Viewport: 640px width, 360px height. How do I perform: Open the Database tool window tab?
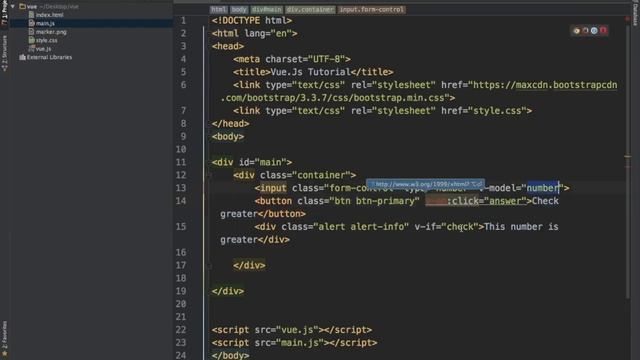point(635,13)
